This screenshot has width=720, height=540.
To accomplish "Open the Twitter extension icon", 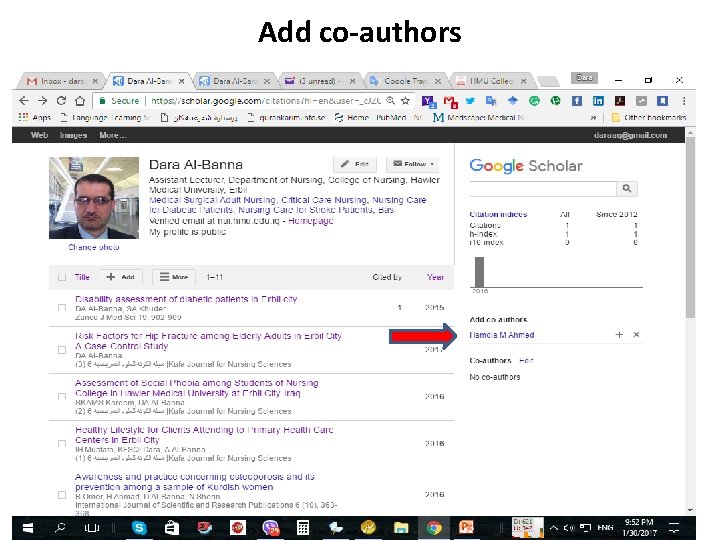I will point(470,101).
